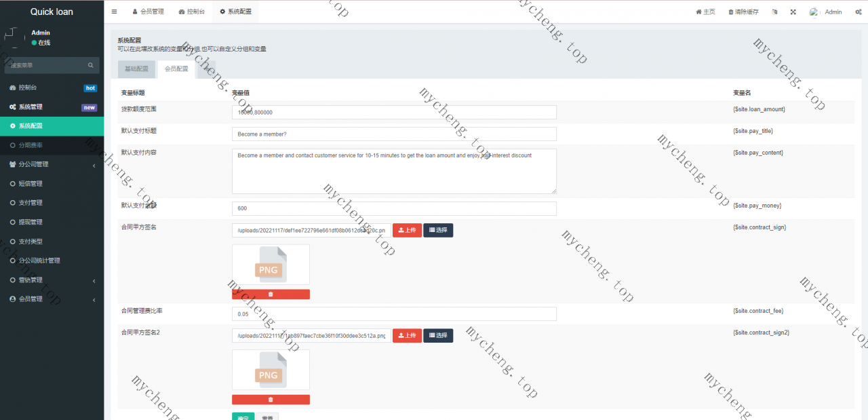Viewport: 868px width, 420px height.
Task: Switch to the 控制台 top tab
Action: [191, 12]
